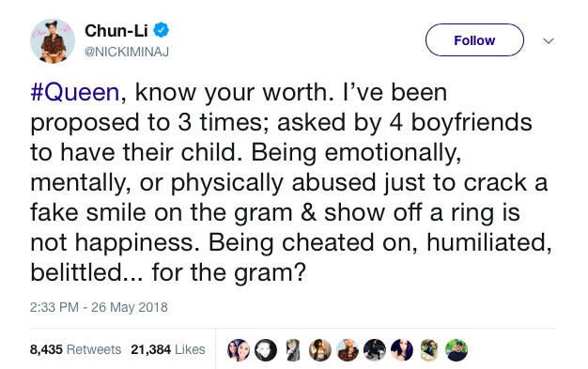Image resolution: width=588 pixels, height=369 pixels.
Task: Open the #Queen hashtag link
Action: pyautogui.click(x=74, y=92)
